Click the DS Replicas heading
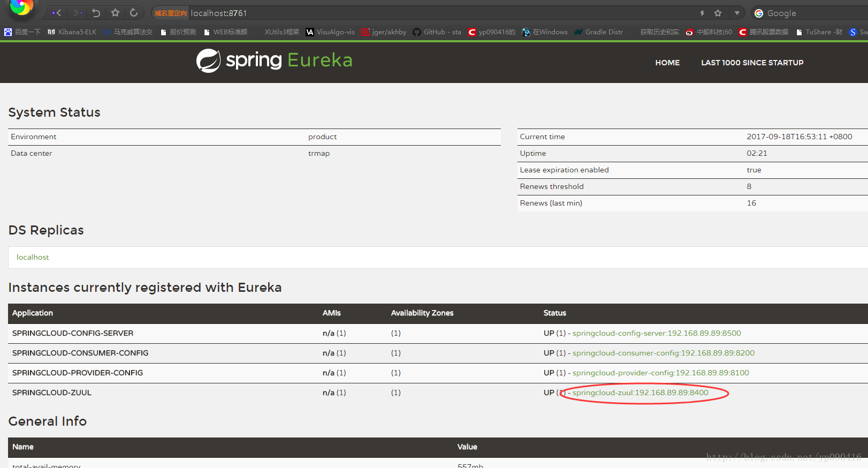The image size is (868, 468). 46,230
